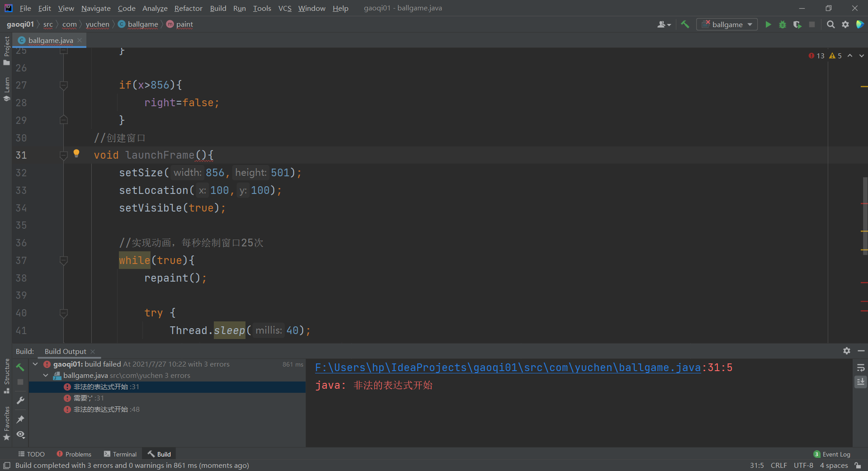Select the ballgame.java editor tab
Viewport: 868px width, 471px height.
pos(50,40)
